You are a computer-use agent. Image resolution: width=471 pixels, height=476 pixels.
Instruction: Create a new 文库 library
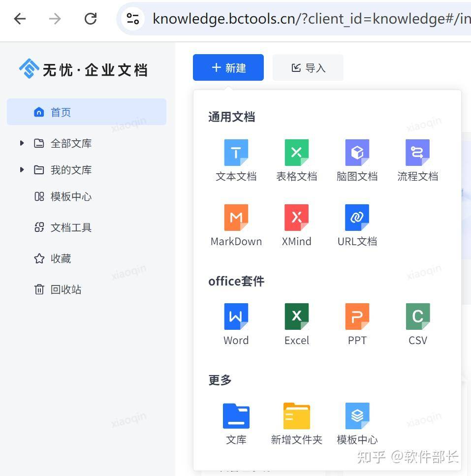(x=236, y=424)
